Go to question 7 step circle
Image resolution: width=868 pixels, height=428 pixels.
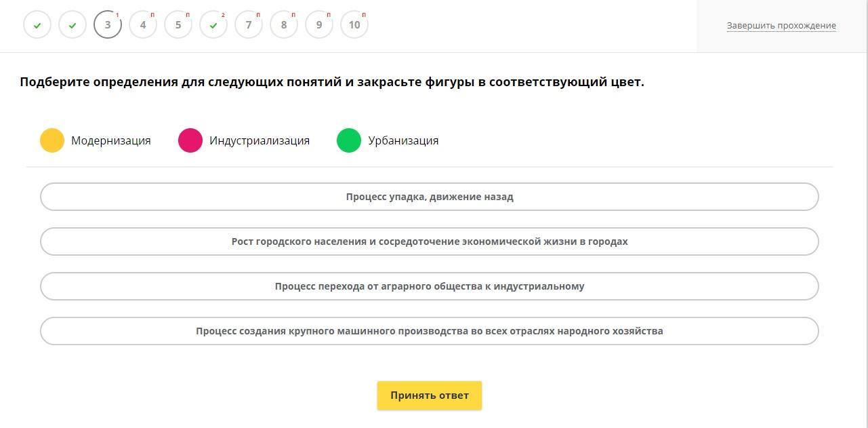(x=249, y=25)
